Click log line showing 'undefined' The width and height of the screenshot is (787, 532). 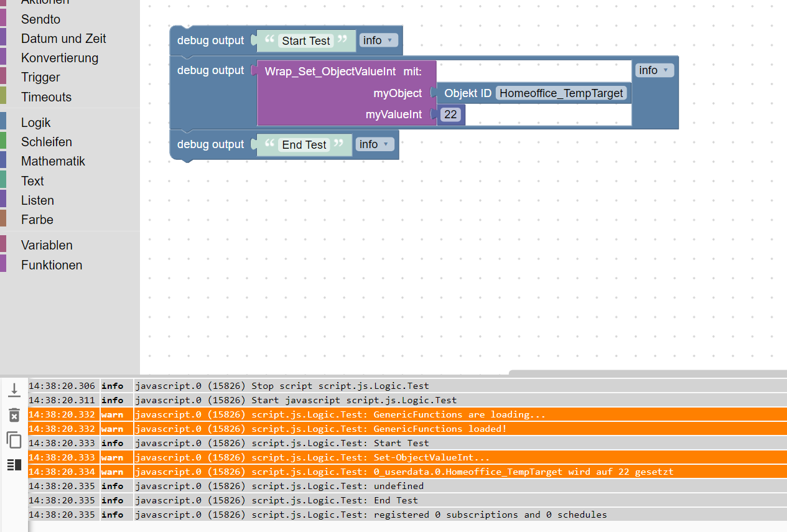(407, 486)
